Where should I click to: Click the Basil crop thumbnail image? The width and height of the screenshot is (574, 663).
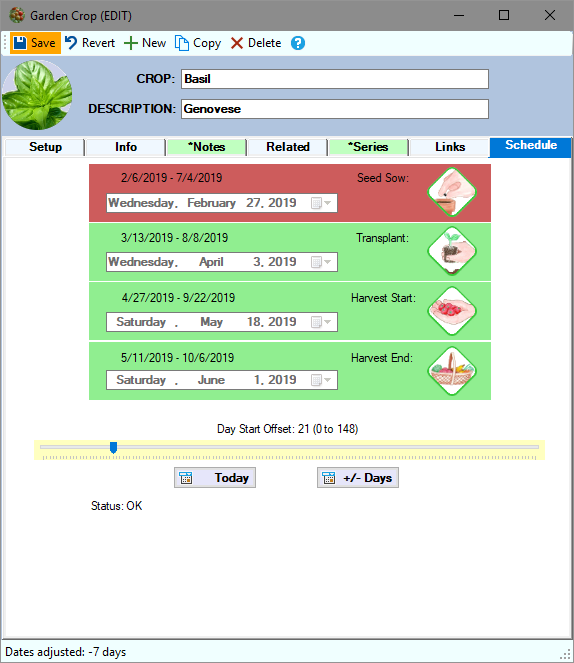(37, 95)
